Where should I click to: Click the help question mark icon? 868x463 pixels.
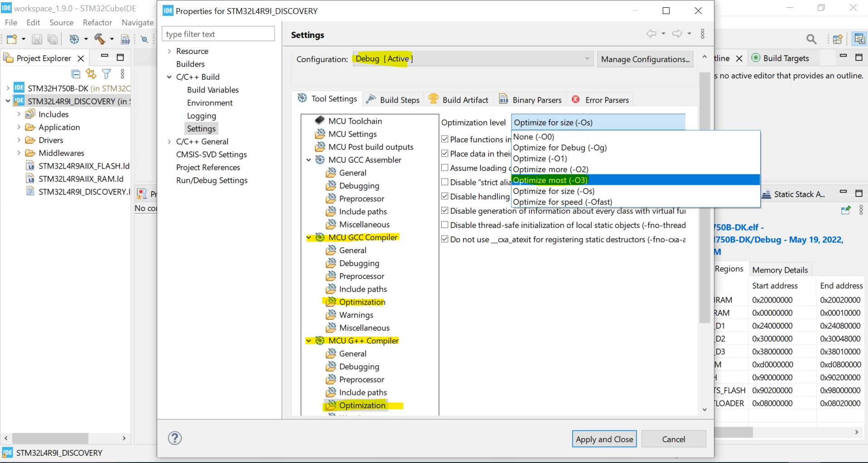pyautogui.click(x=175, y=438)
